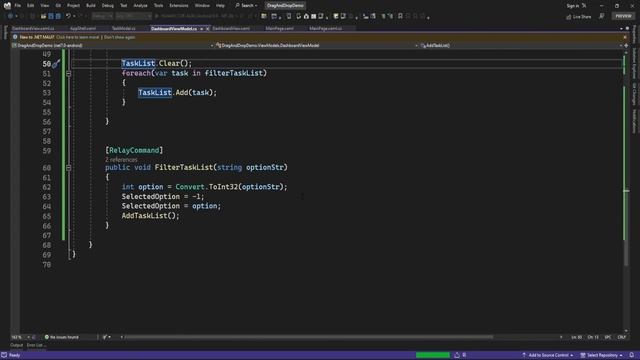Switch to the DashboardView.xaml tab
The image size is (640, 360).
pos(231,29)
